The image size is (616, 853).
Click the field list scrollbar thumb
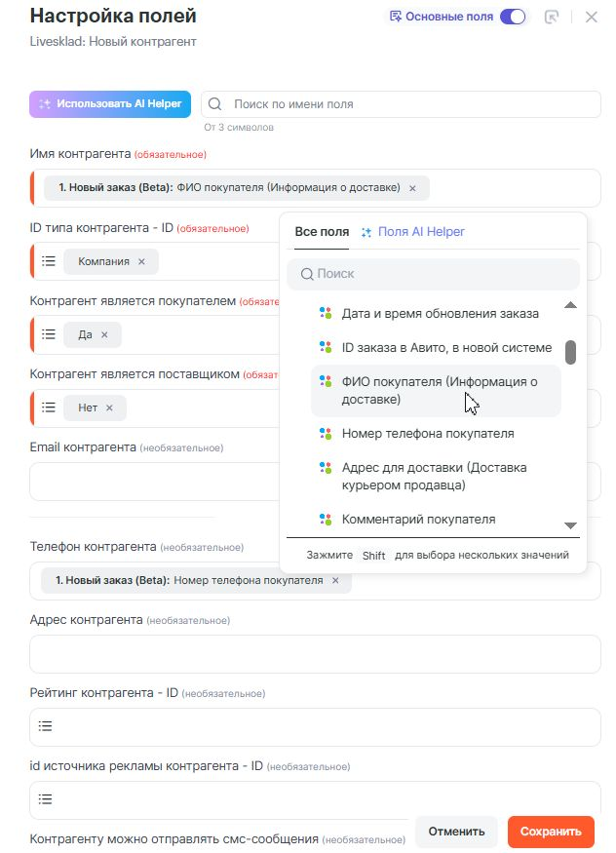click(x=570, y=351)
